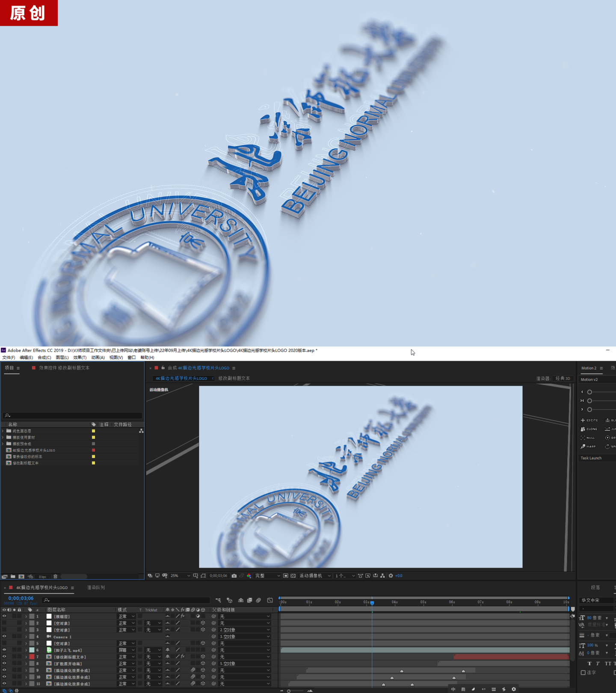Click the interpret footage icon in project panel
The height and width of the screenshot is (693, 616).
coord(5,576)
